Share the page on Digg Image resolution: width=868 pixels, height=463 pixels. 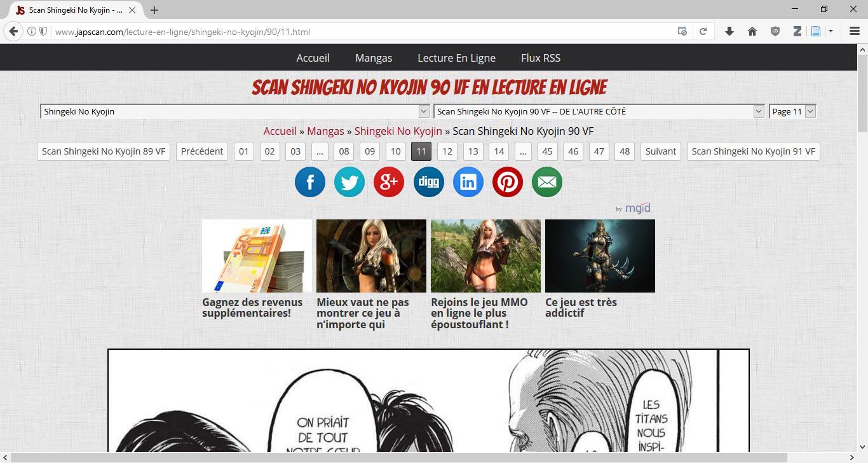(x=429, y=182)
